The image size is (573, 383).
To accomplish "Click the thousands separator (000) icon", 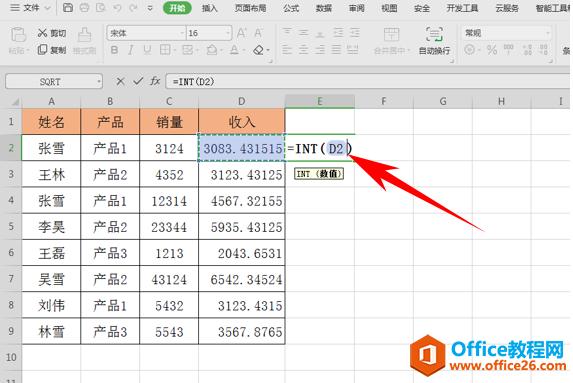I will pyautogui.click(x=508, y=50).
